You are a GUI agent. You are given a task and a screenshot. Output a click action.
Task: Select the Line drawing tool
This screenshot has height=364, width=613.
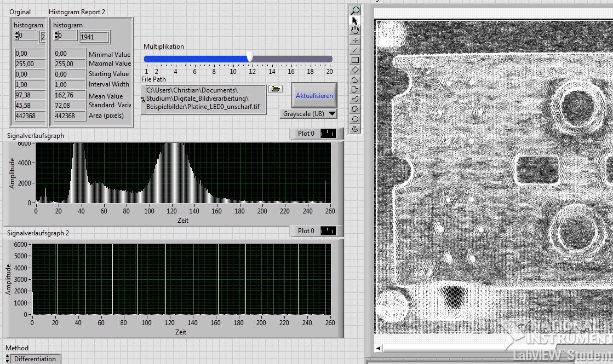pyautogui.click(x=355, y=50)
